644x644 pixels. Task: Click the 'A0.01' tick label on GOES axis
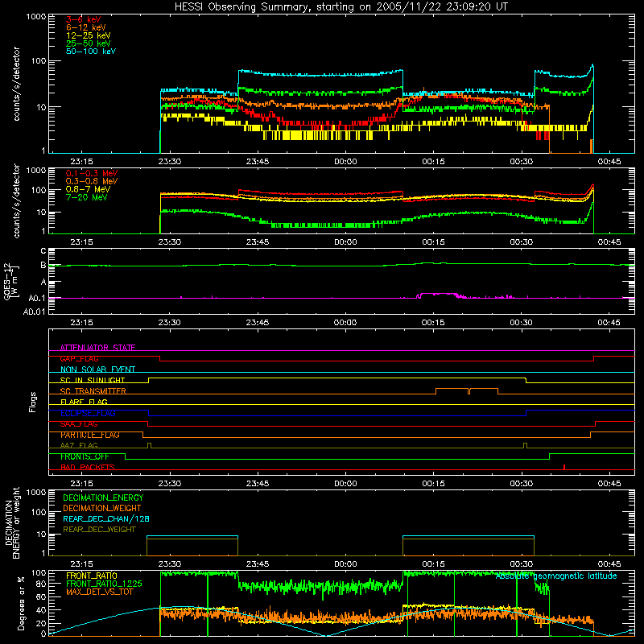coord(34,312)
